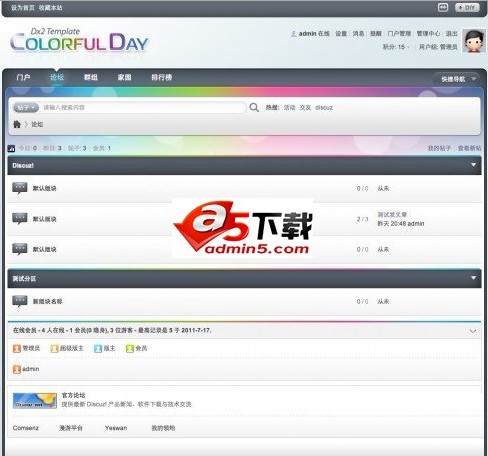Image resolution: width=488 pixels, height=456 pixels.
Task: Focus the search input field
Action: 143,107
